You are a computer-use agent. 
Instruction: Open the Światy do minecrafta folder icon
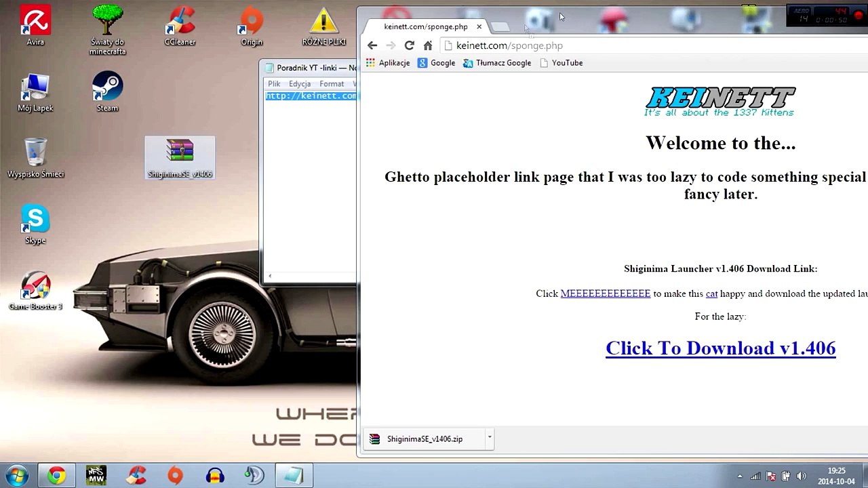tap(107, 30)
